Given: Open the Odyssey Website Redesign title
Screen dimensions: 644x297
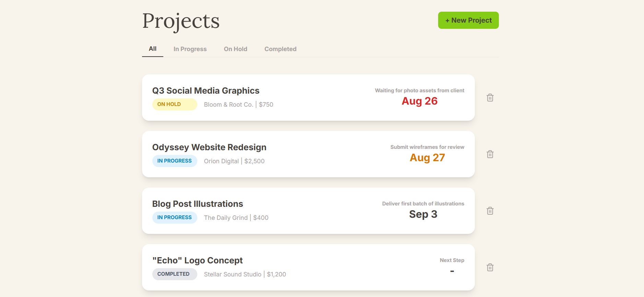Looking at the screenshot, I should tap(209, 147).
